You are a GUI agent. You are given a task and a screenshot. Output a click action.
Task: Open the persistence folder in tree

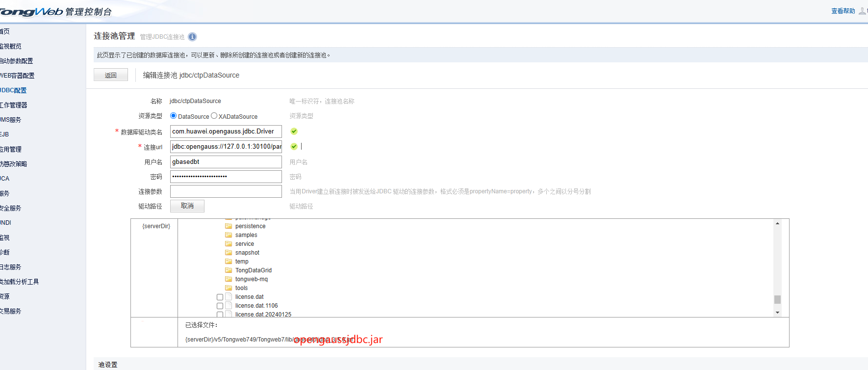tap(250, 226)
